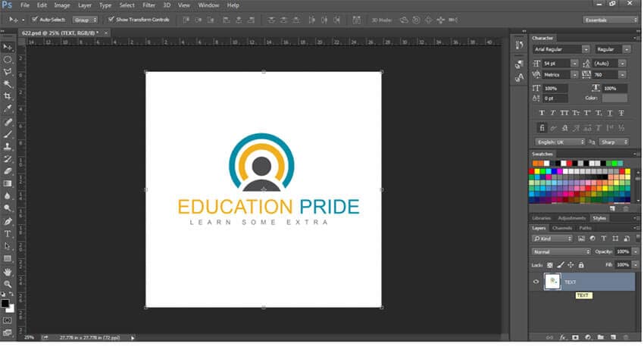The width and height of the screenshot is (644, 362).
Task: Toggle Lock image pixels brush
Action: [560, 265]
